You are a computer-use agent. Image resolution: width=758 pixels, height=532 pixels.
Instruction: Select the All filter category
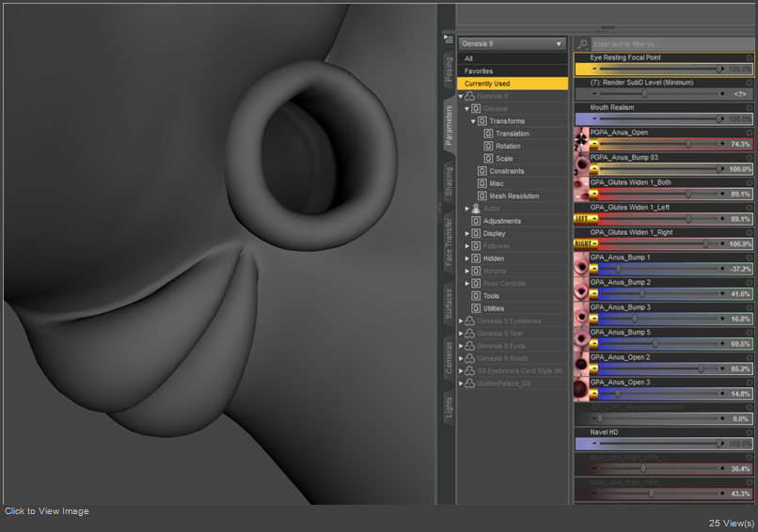[513, 58]
